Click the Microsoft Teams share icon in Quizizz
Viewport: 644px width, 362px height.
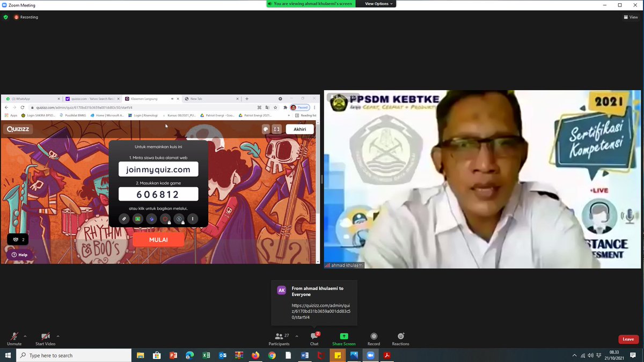click(151, 219)
